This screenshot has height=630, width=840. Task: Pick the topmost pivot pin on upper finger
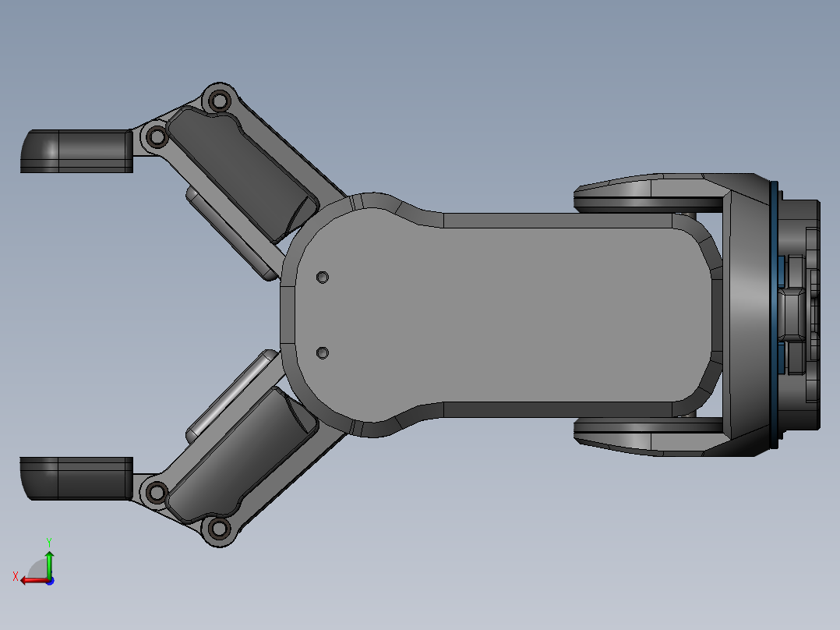(220, 101)
